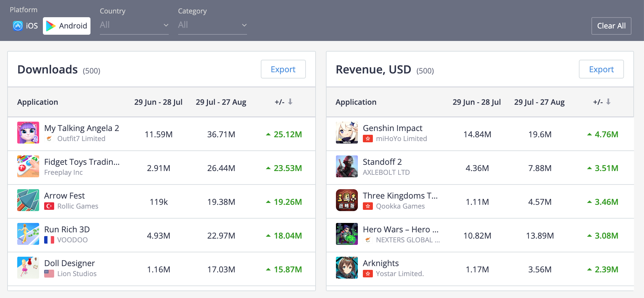The width and height of the screenshot is (644, 298).
Task: Open the Country dropdown
Action: (x=134, y=25)
